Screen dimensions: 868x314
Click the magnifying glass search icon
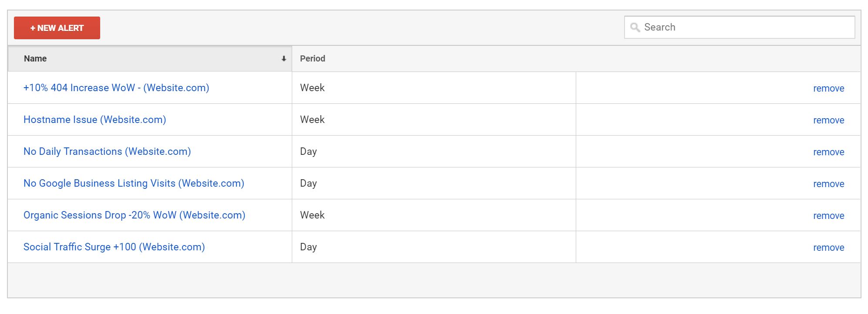[635, 27]
